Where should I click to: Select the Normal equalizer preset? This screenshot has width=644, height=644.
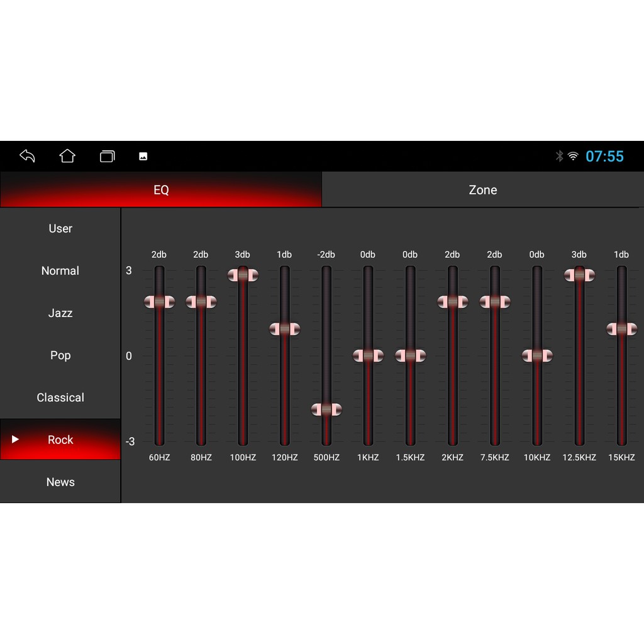point(60,270)
